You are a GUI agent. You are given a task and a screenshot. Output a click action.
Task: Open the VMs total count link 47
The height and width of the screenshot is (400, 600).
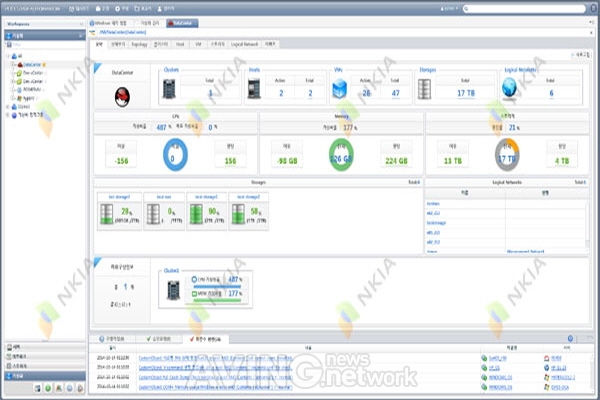(x=395, y=93)
